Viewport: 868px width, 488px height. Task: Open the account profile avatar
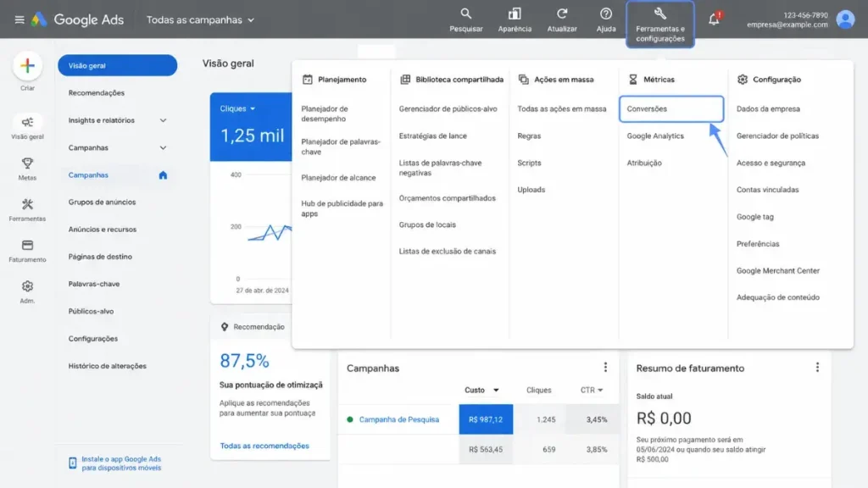845,19
